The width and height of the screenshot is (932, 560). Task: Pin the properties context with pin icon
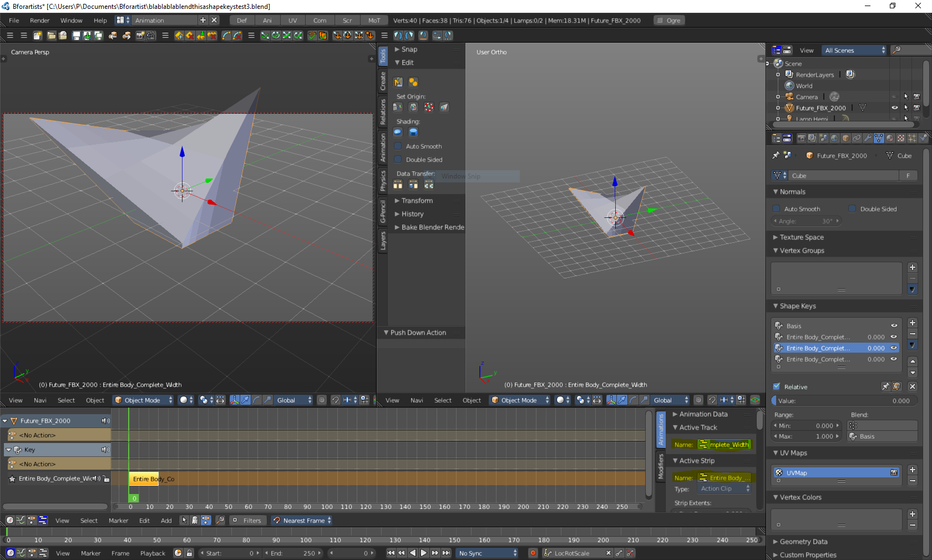(776, 156)
